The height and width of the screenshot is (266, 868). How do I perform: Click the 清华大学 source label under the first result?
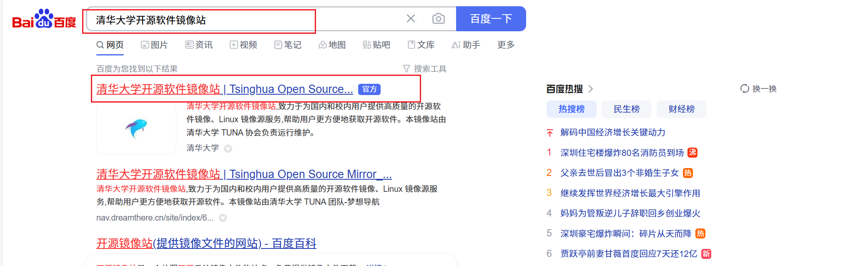coord(203,148)
